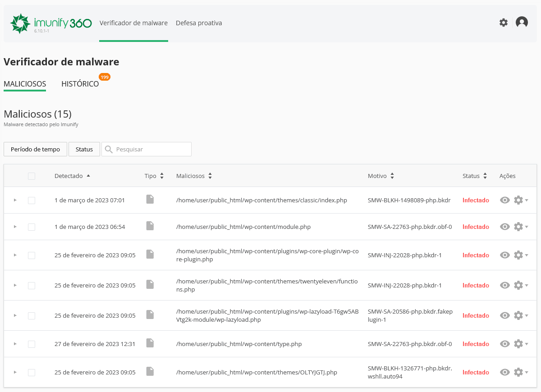Image resolution: width=541 pixels, height=392 pixels.
Task: Select checkbox for OLTYJGTJ.php row
Action: click(x=32, y=372)
